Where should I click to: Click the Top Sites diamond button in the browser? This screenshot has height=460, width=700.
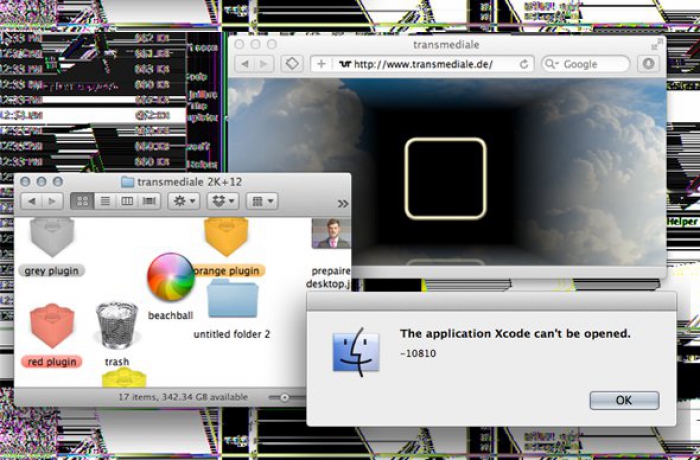pyautogui.click(x=292, y=64)
